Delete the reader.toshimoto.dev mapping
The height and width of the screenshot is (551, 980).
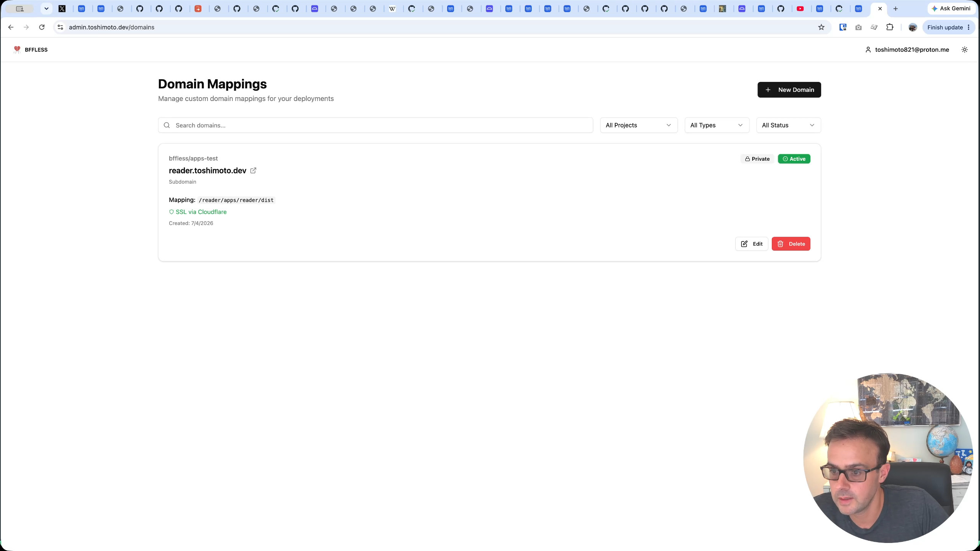point(791,244)
